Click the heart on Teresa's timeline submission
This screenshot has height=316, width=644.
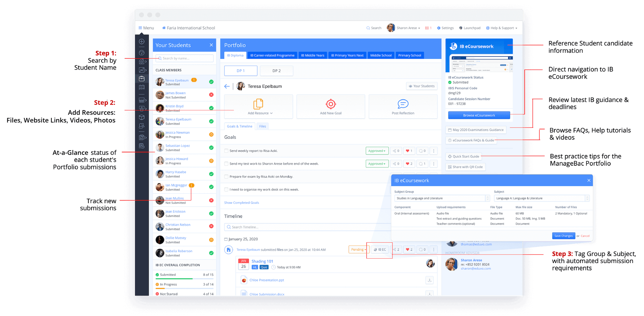pyautogui.click(x=409, y=250)
